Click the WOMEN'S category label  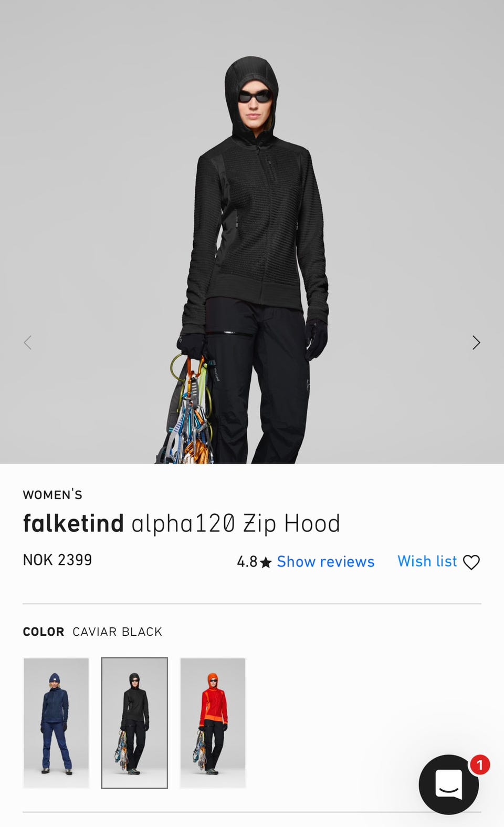point(52,494)
